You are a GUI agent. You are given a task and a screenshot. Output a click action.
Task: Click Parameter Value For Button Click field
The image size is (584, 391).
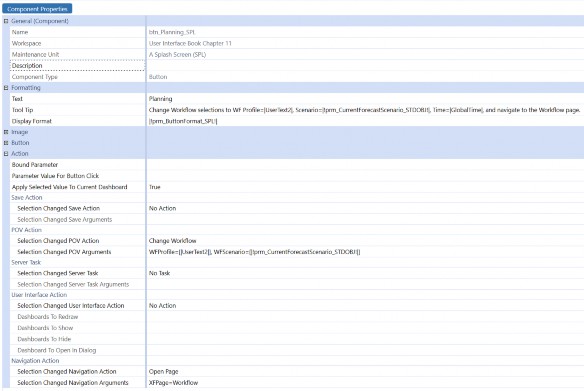tap(365, 176)
